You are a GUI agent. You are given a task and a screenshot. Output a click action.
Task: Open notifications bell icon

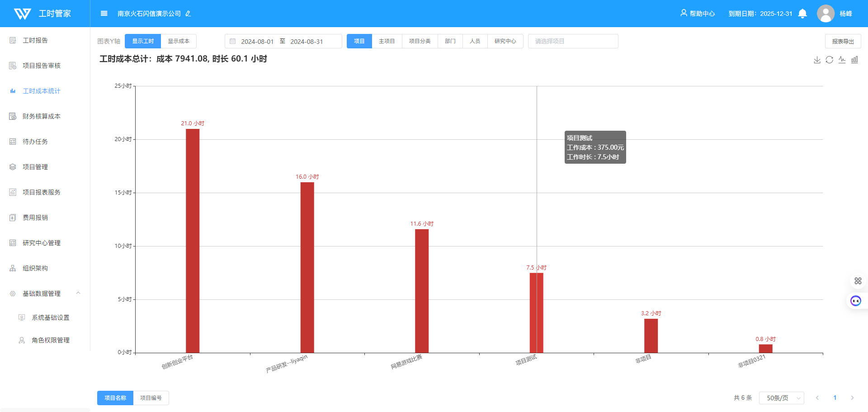(802, 14)
